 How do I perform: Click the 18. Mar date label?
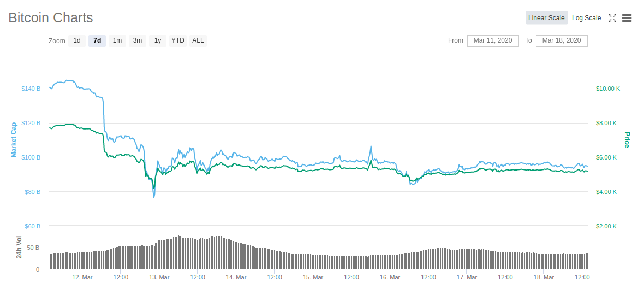click(x=544, y=277)
